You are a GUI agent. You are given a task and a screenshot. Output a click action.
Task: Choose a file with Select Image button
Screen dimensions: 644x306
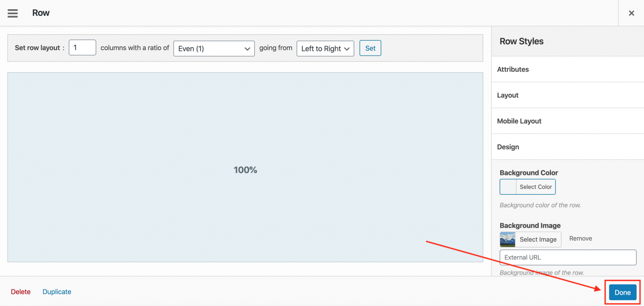538,239
